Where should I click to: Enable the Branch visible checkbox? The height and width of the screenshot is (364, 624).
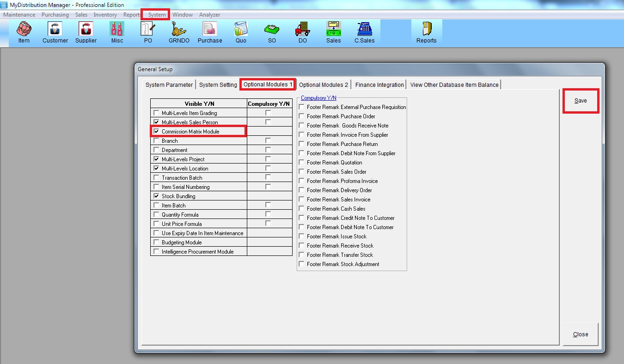[x=156, y=141]
